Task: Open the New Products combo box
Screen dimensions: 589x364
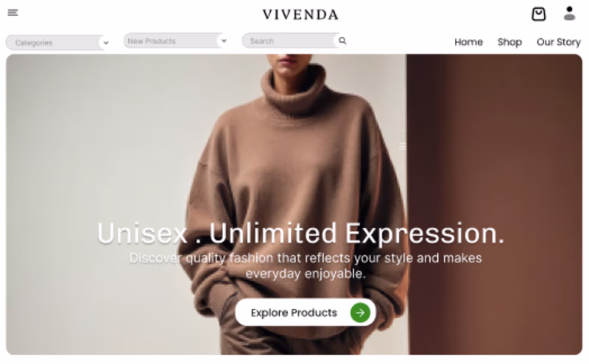Action: [176, 40]
